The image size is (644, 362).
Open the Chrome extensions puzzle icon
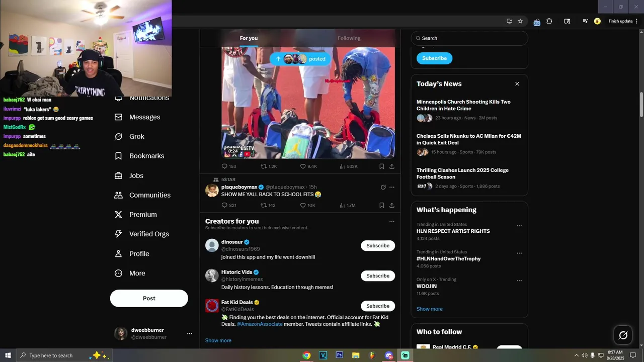point(549,21)
